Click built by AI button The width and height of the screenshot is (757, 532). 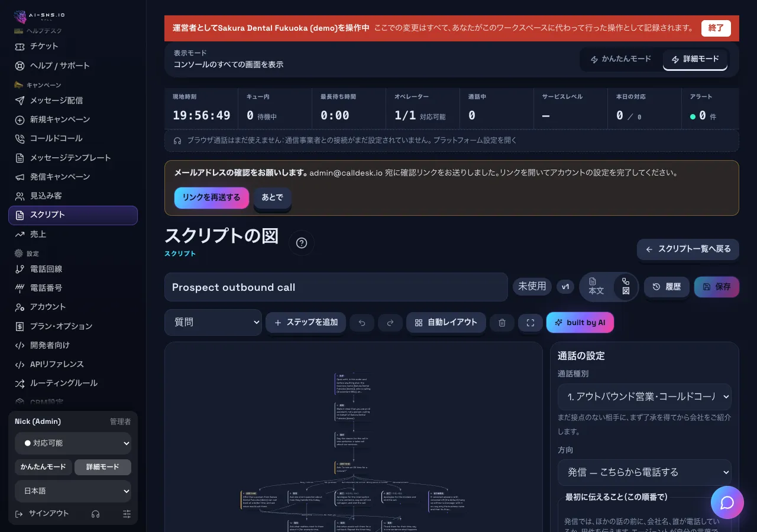coord(580,322)
